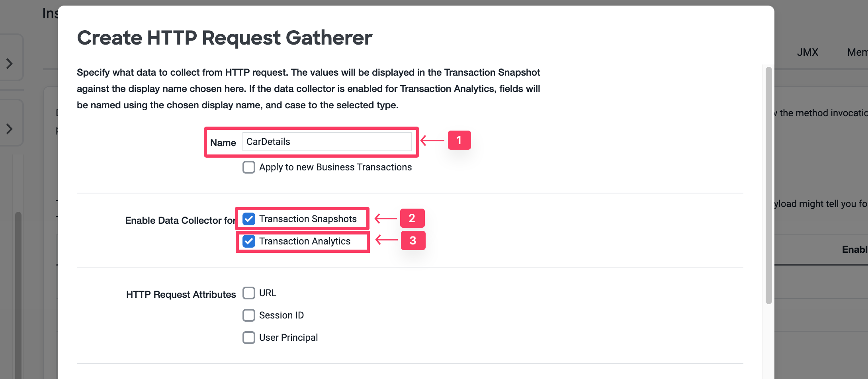The width and height of the screenshot is (868, 379).
Task: Click the left sidebar scrollbar
Action: (x=18, y=295)
